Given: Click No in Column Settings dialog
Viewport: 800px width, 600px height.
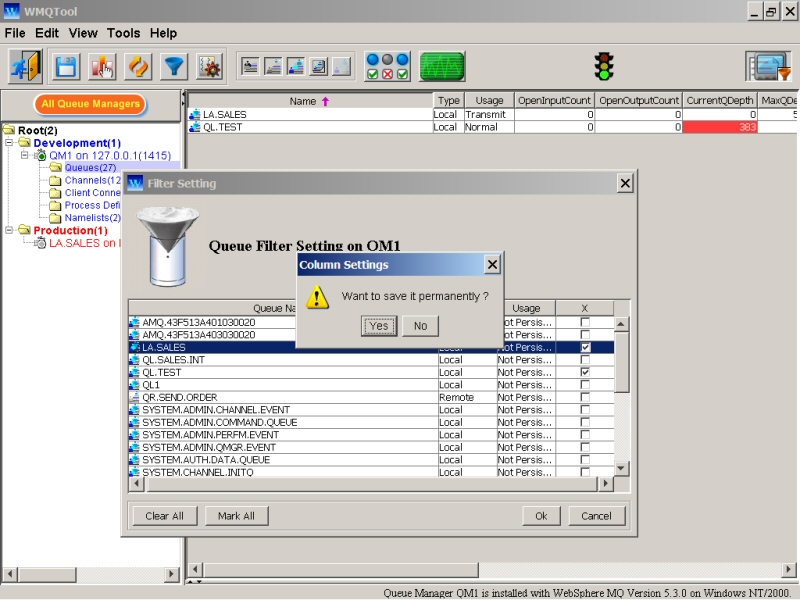Looking at the screenshot, I should [420, 326].
